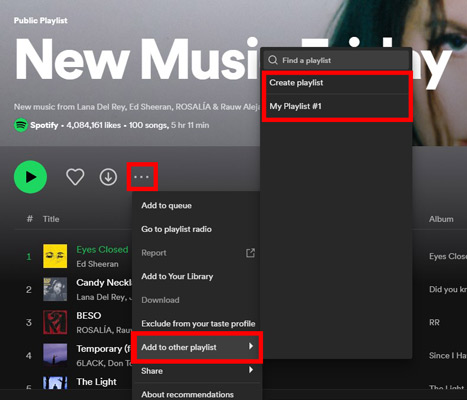Click the Title column header

[x=51, y=219]
